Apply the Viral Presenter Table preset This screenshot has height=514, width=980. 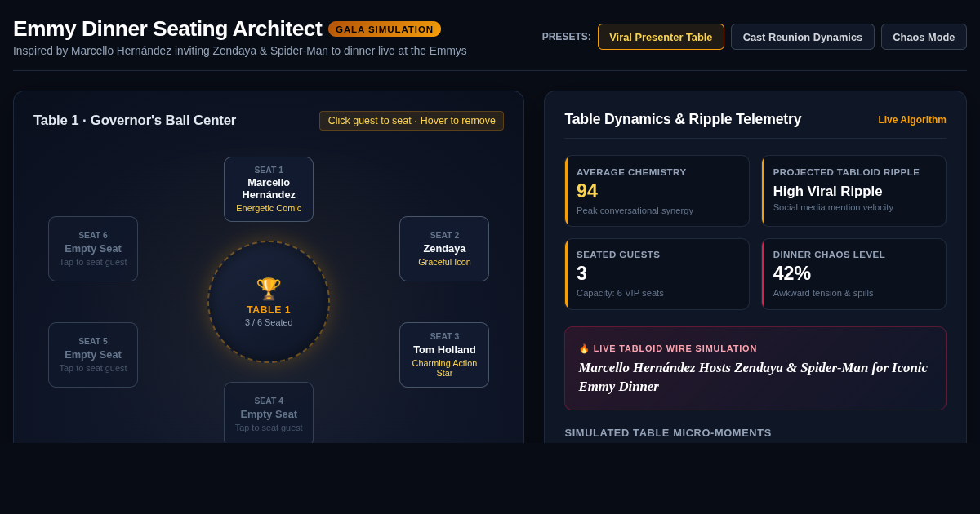pyautogui.click(x=661, y=37)
